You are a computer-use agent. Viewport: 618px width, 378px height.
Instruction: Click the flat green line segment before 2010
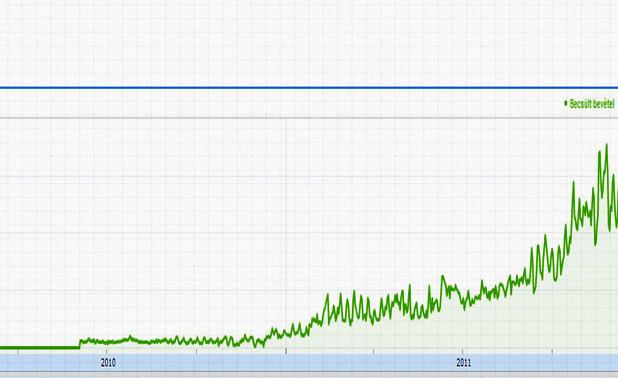pos(39,348)
